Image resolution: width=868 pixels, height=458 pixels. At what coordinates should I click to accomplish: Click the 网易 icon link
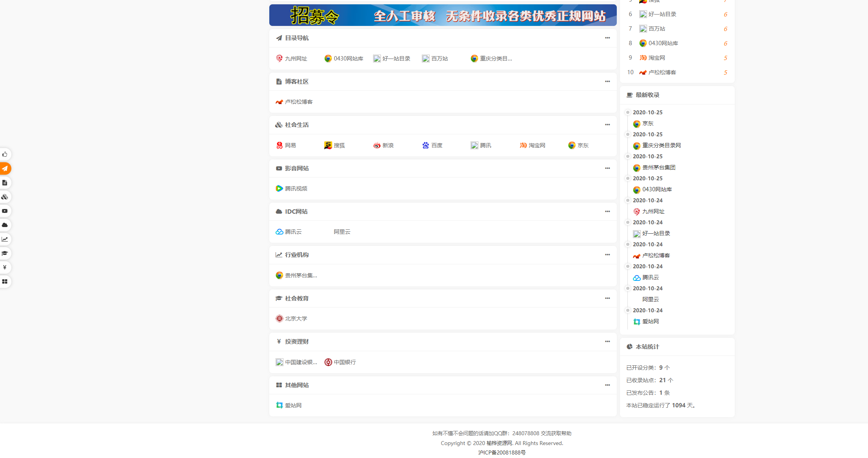[x=286, y=145]
